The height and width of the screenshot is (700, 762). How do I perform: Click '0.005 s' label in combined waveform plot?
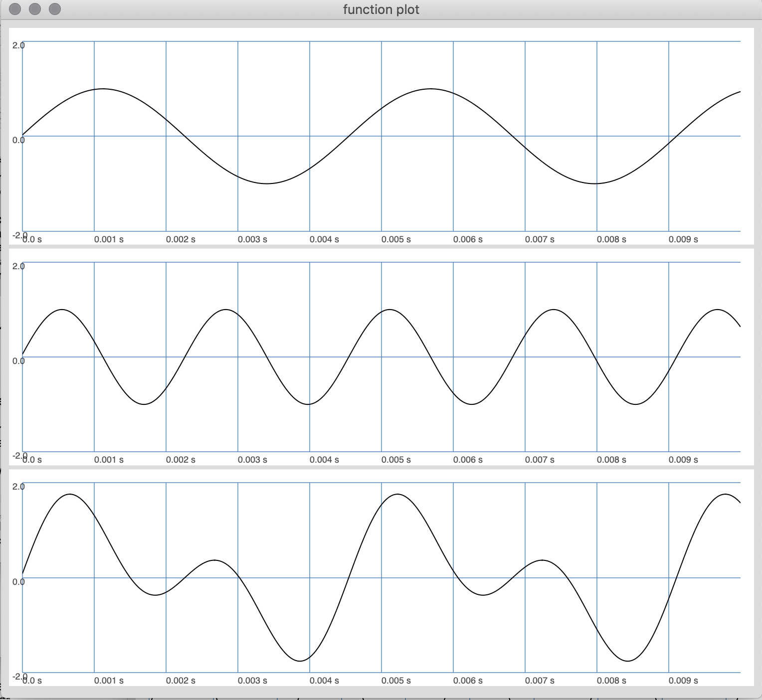[396, 681]
